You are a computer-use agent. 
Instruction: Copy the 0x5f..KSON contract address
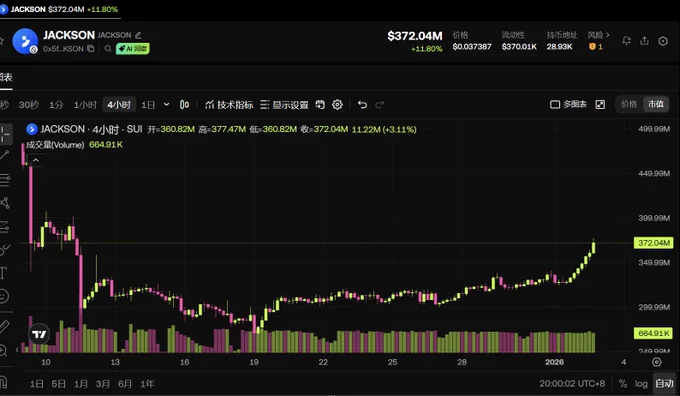click(91, 49)
